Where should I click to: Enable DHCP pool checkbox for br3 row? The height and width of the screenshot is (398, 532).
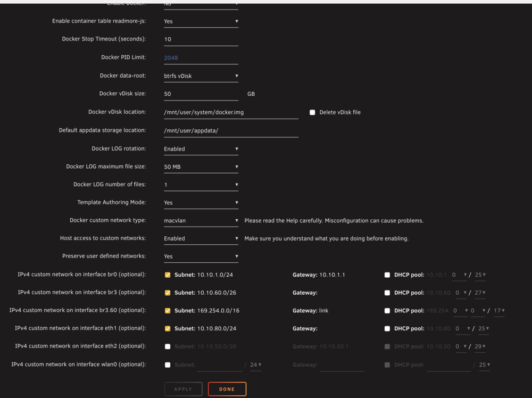[387, 293]
